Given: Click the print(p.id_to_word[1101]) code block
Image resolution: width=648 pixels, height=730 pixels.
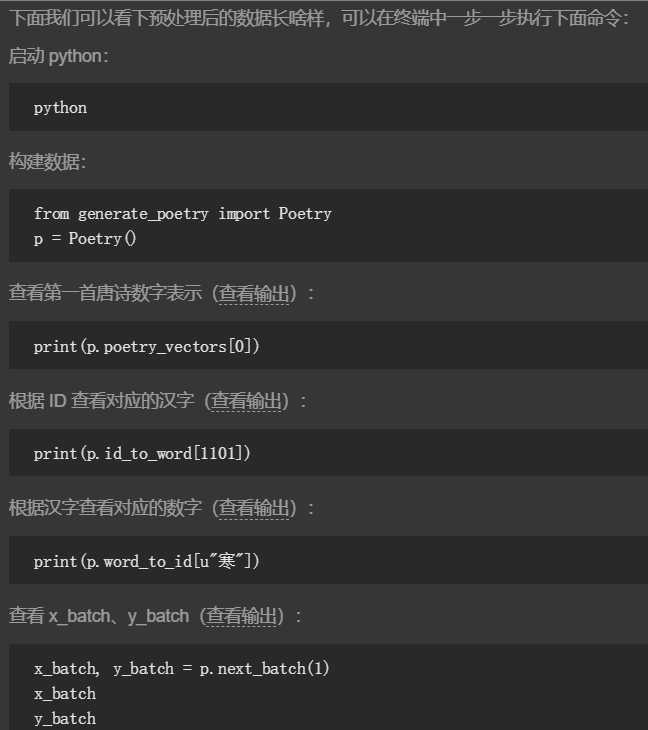Looking at the screenshot, I should point(329,453).
